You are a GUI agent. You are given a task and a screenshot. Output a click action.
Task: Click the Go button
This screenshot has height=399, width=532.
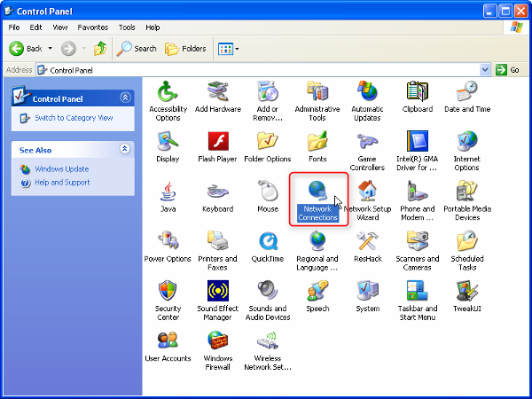click(x=508, y=70)
